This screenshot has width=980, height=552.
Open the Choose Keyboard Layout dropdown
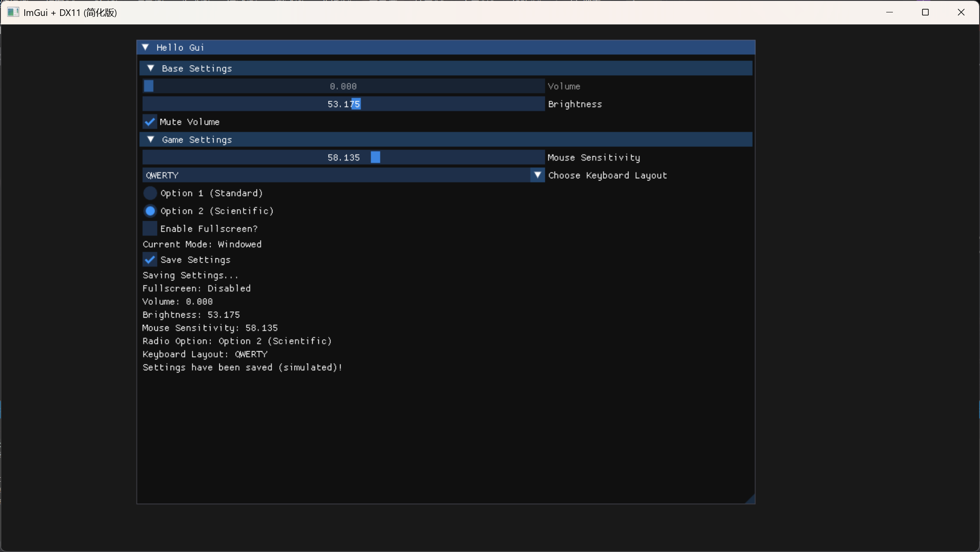537,175
